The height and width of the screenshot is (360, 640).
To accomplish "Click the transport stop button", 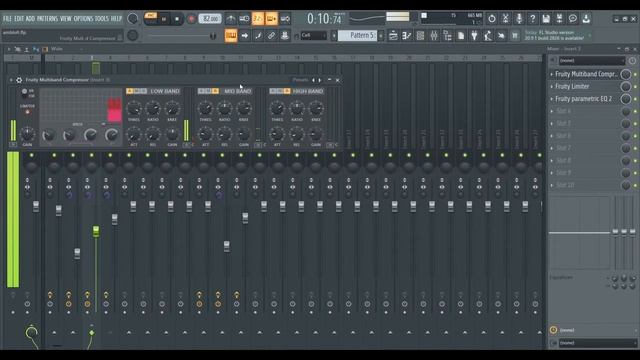I will [x=177, y=19].
